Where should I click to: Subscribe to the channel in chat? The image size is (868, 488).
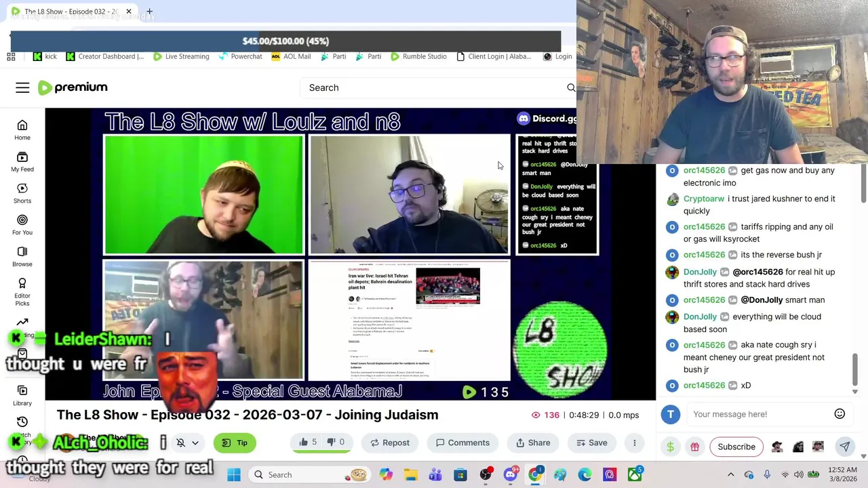tap(736, 447)
